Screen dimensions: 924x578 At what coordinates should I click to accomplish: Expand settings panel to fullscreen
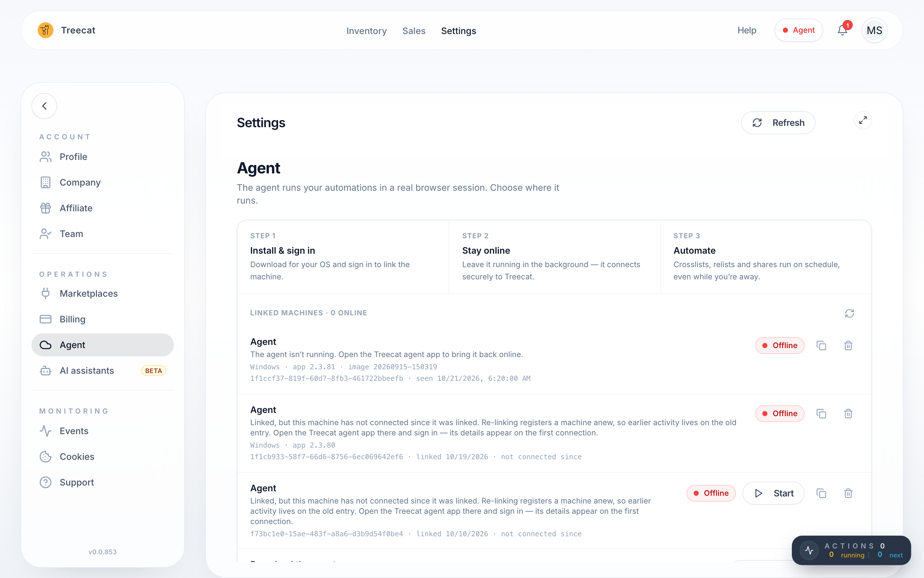[x=863, y=120]
